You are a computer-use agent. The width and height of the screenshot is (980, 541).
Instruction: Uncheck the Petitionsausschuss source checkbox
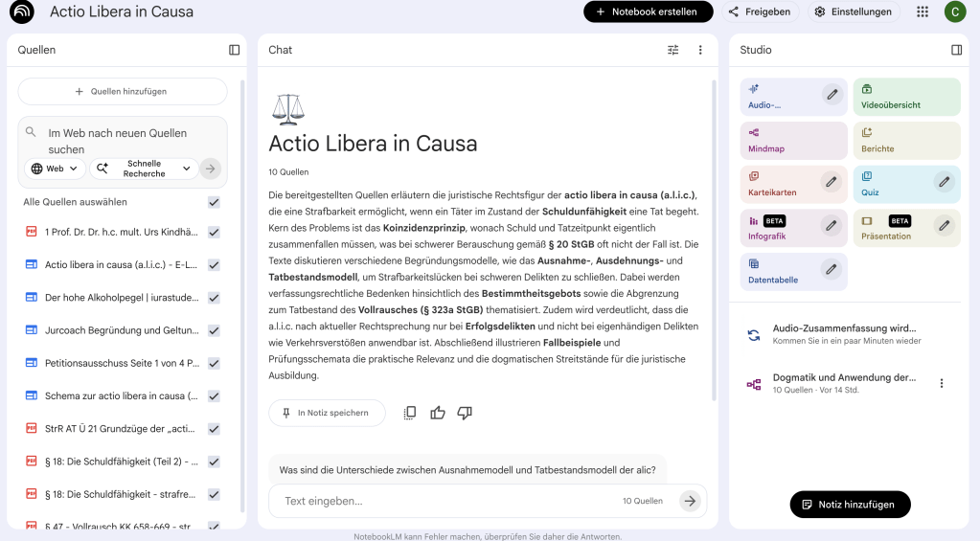point(214,363)
